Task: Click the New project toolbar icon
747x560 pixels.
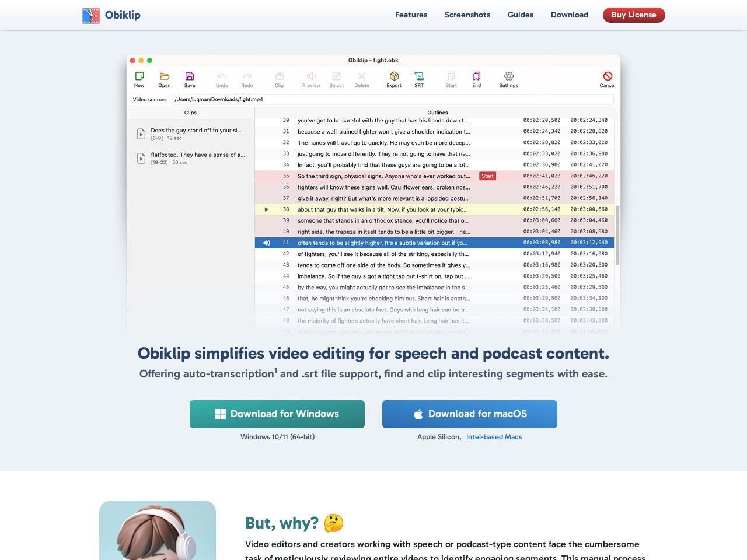Action: (139, 76)
